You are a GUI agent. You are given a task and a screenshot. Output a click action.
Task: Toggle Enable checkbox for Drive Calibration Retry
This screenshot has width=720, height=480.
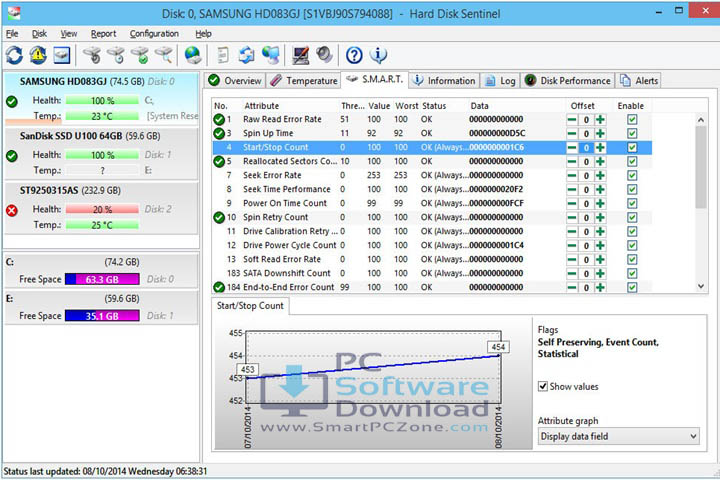coord(632,232)
